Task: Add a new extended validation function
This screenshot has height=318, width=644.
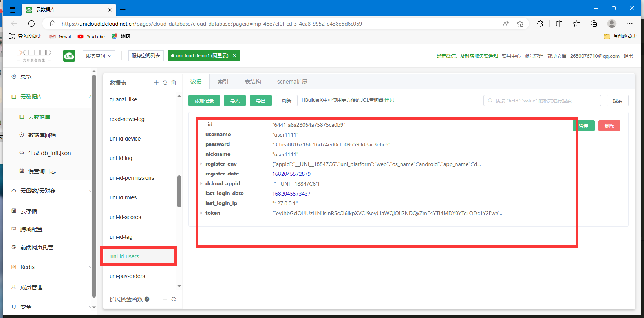Action: [x=165, y=299]
